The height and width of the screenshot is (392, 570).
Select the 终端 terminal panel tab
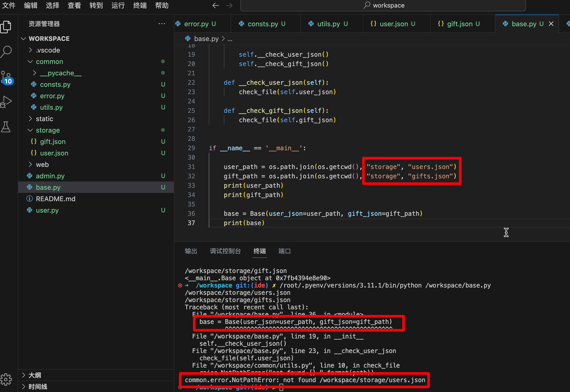coord(260,251)
